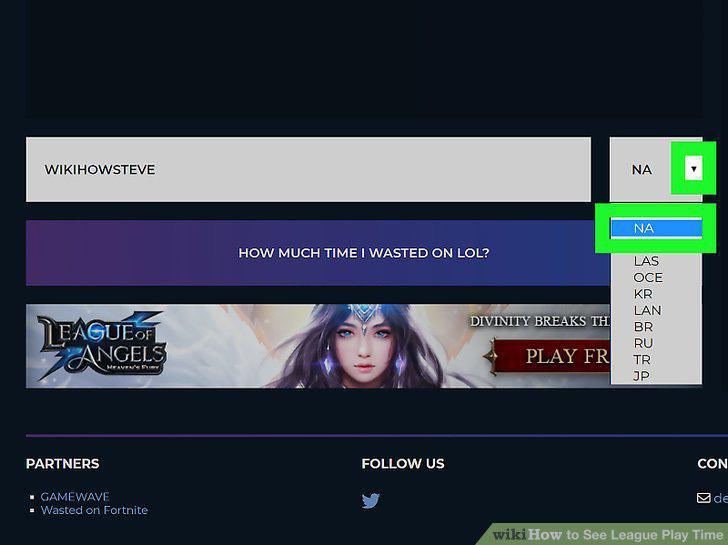Select NA from the region list

pyautogui.click(x=656, y=228)
